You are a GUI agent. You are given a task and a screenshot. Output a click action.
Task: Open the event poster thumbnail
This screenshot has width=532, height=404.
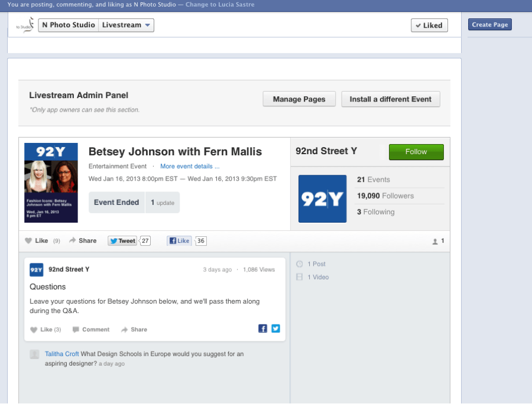[51, 183]
